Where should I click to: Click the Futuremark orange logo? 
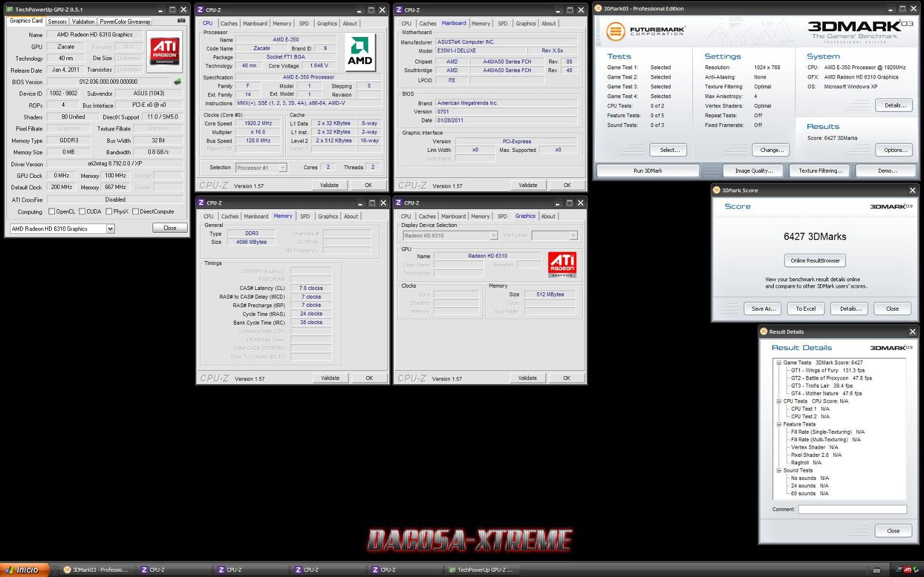pos(616,31)
